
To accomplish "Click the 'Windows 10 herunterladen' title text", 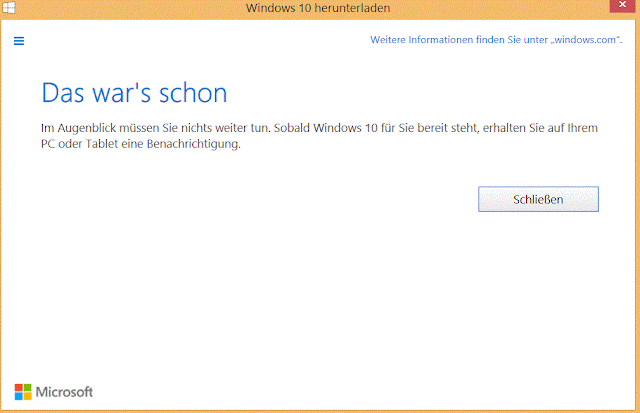I will 318,8.
